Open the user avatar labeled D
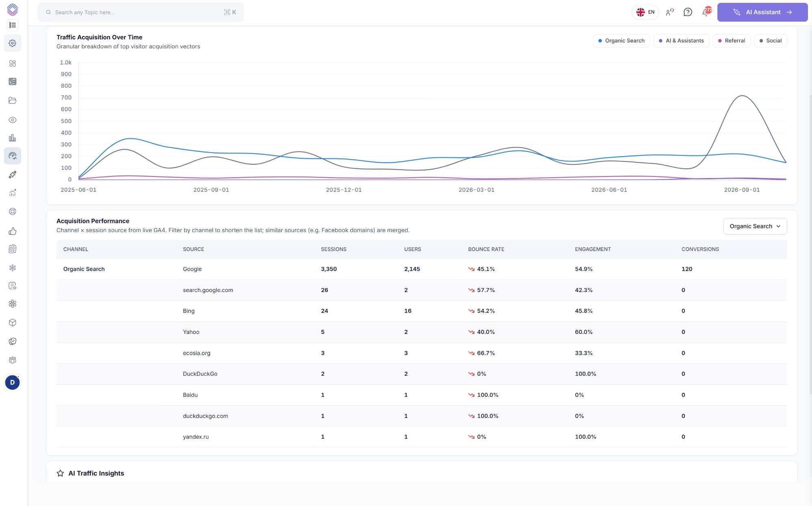This screenshot has width=812, height=506. [13, 383]
